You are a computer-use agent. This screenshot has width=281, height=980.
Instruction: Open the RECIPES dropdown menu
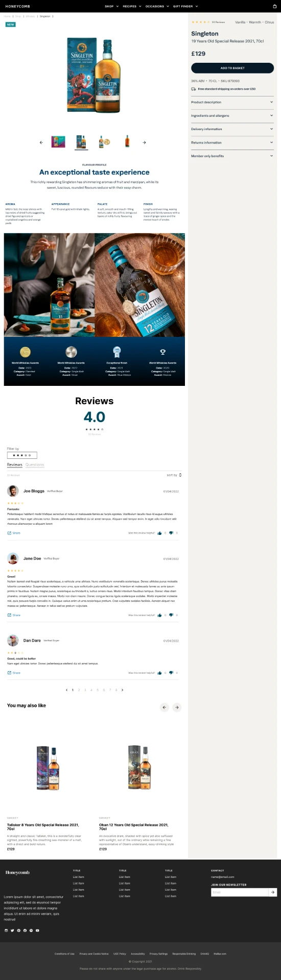pyautogui.click(x=132, y=6)
